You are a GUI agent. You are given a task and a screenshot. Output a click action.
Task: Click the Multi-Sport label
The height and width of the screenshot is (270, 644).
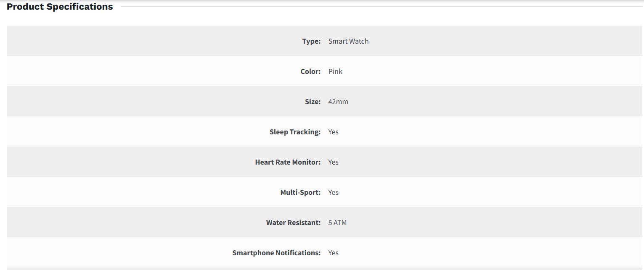(300, 192)
